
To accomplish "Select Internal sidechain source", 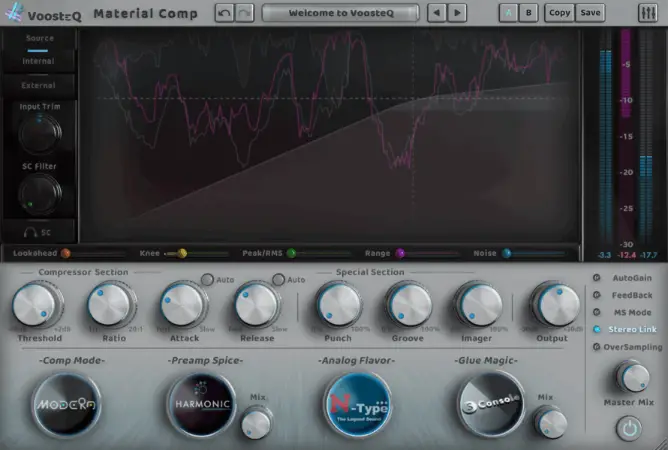I will click(x=39, y=61).
